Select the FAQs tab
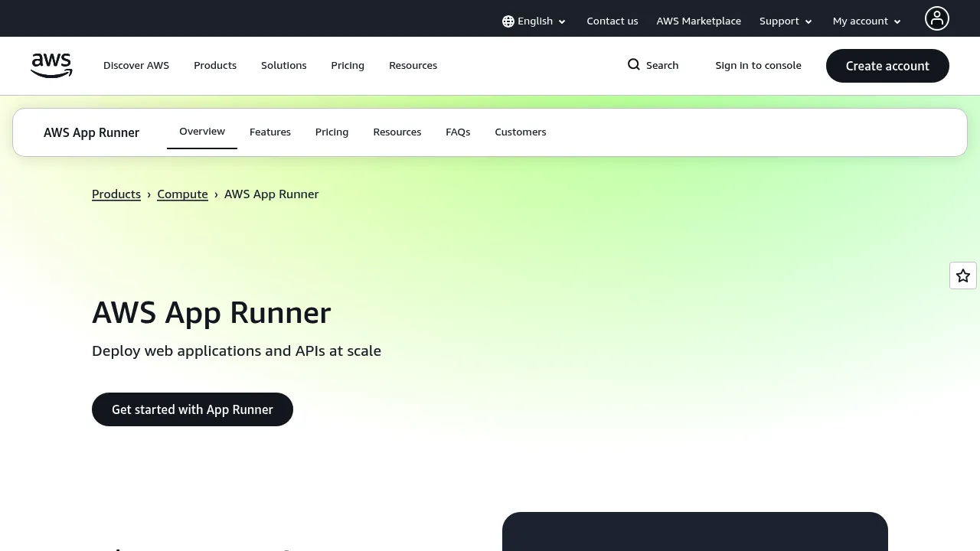 point(458,132)
